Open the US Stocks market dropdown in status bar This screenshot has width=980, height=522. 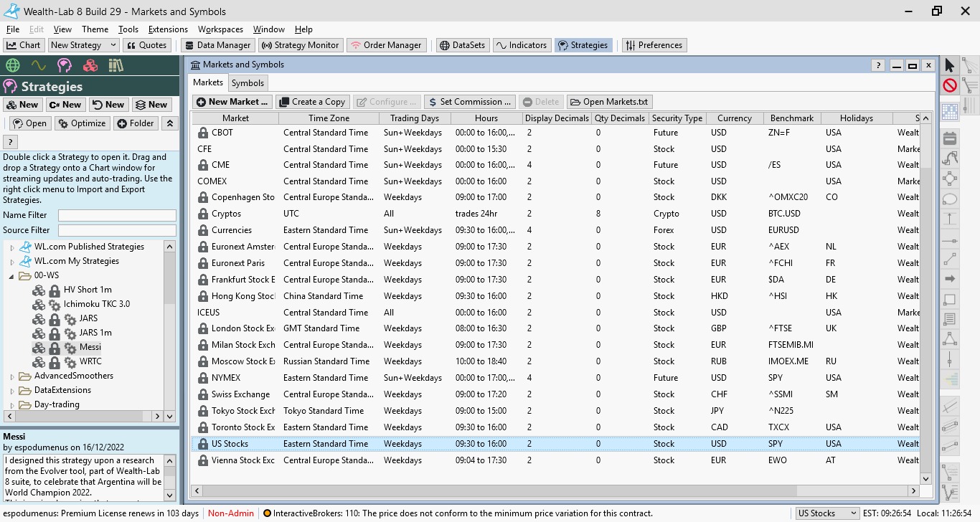pos(827,513)
